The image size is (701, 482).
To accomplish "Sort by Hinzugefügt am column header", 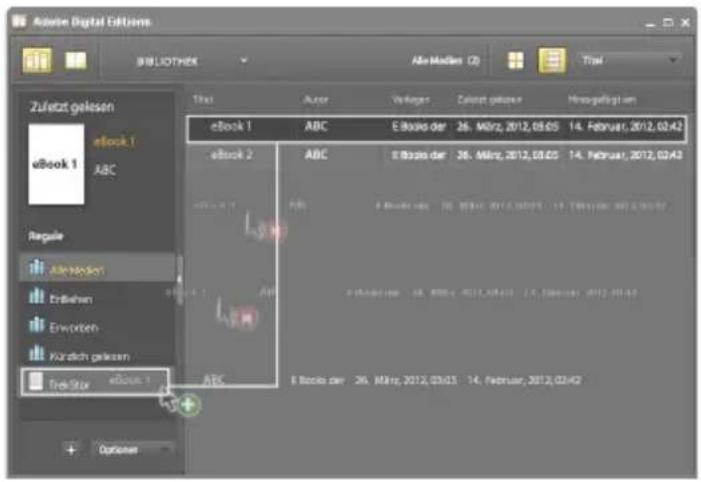I will pyautogui.click(x=602, y=99).
